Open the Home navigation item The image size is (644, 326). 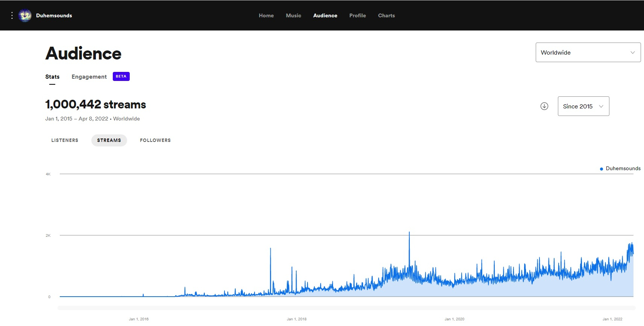pyautogui.click(x=266, y=15)
